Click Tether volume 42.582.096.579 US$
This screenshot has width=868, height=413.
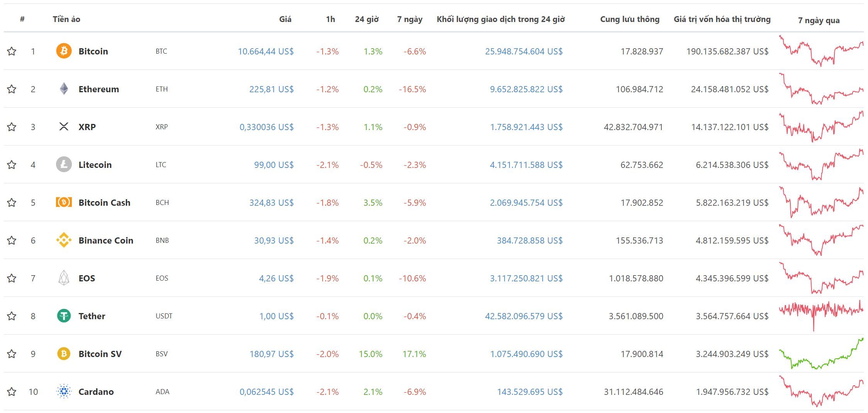(524, 316)
